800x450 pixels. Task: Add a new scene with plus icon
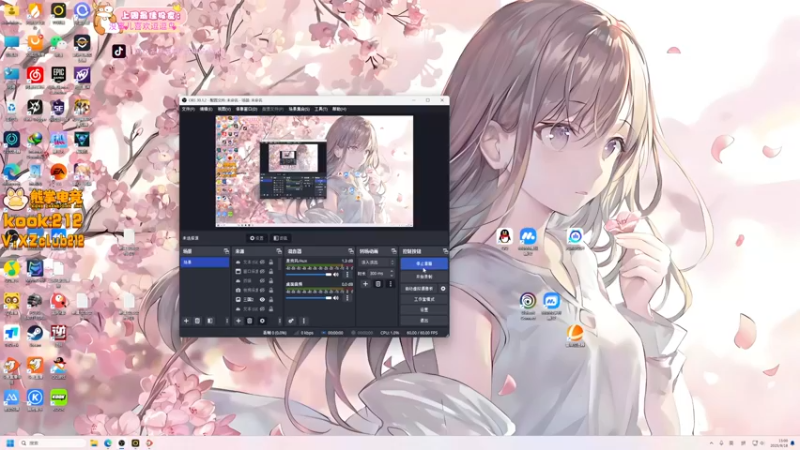(x=186, y=321)
